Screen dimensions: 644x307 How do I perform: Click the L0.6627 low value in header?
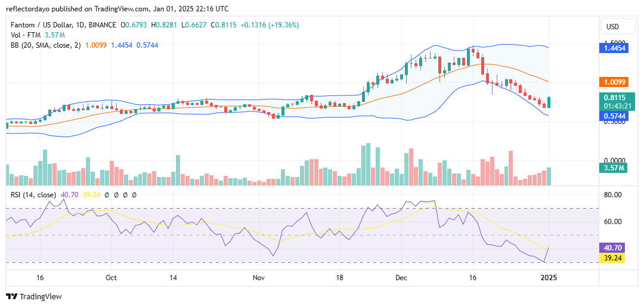(x=194, y=25)
